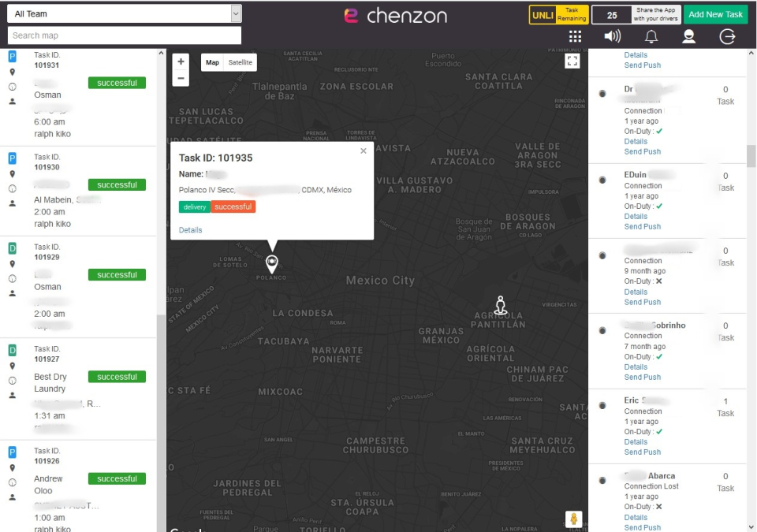Zoom out on the map
The height and width of the screenshot is (532, 757).
(181, 78)
